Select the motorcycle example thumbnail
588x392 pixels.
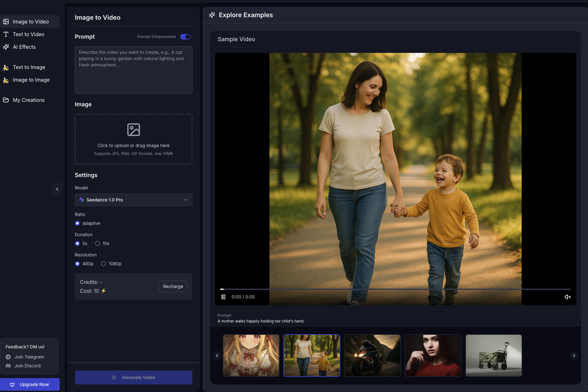(372, 355)
